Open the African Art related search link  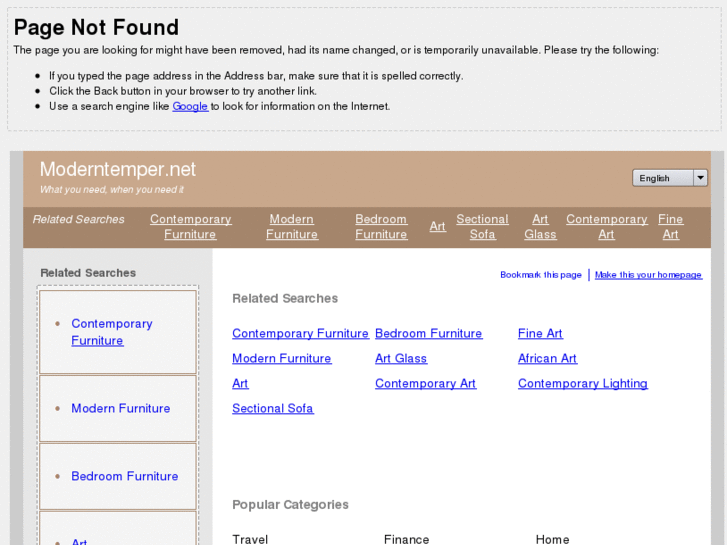tap(547, 358)
